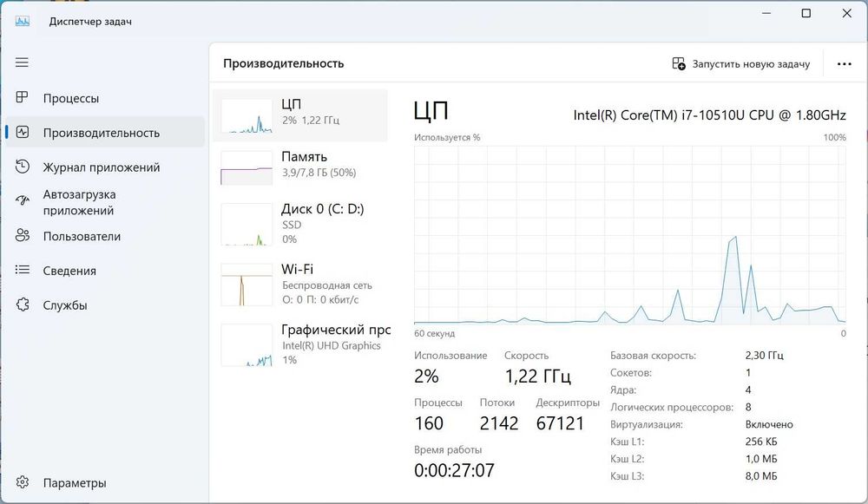Switch to the Пользователи page
Viewport: 868px width, 504px height.
coord(105,236)
